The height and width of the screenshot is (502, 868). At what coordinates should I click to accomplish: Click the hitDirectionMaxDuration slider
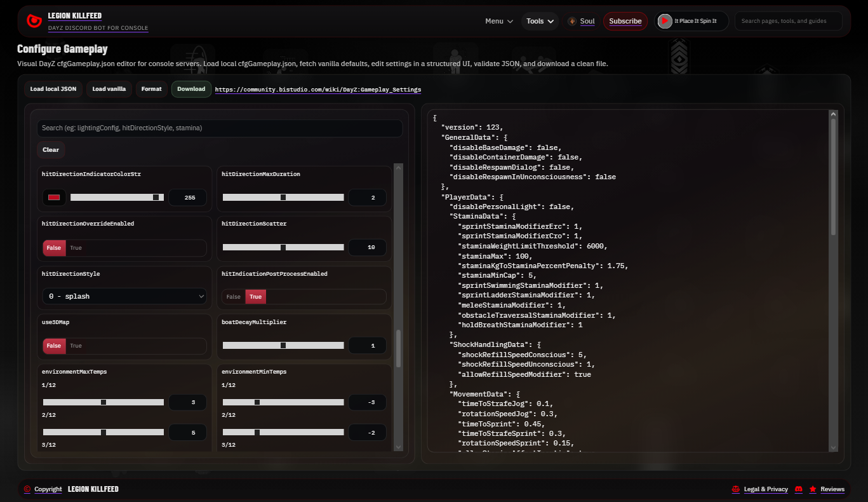283,198
